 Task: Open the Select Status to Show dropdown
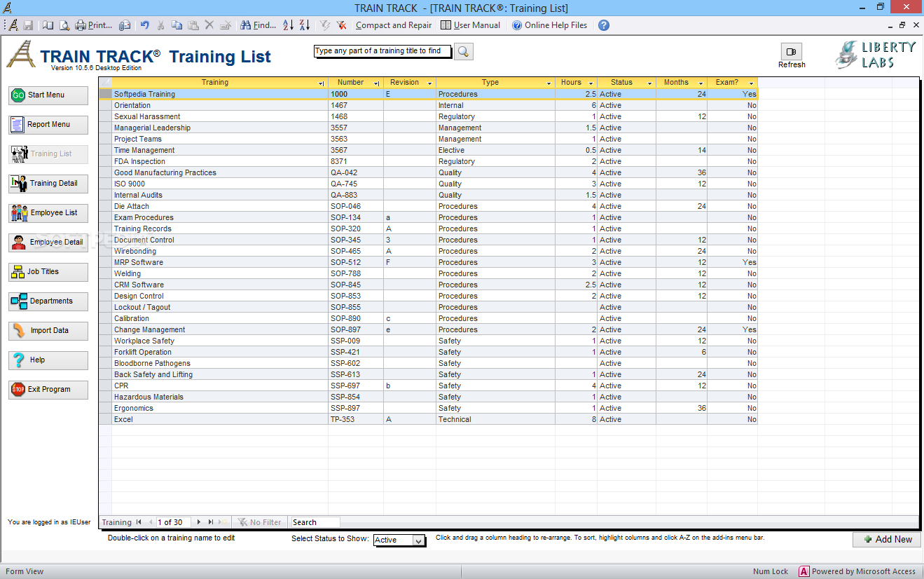(x=418, y=540)
